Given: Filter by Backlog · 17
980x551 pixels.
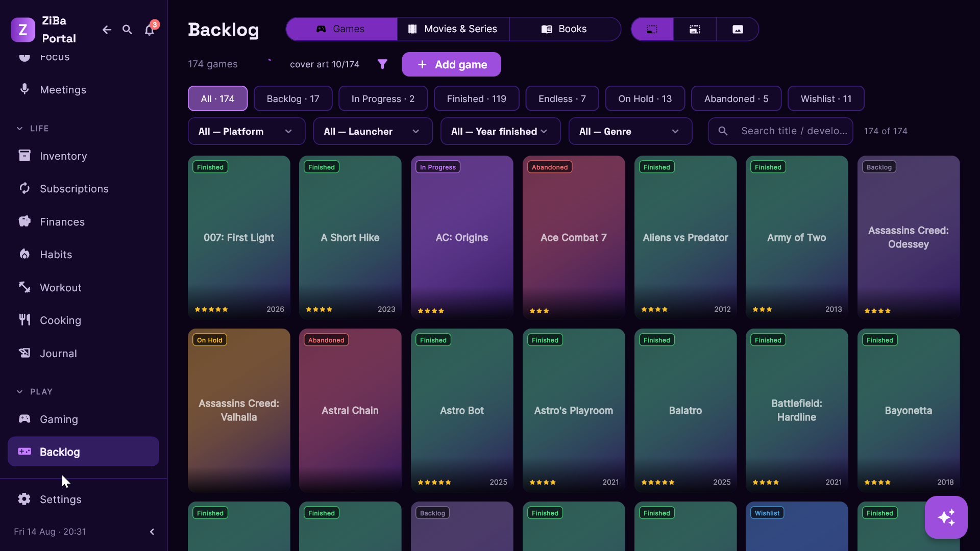Looking at the screenshot, I should [x=293, y=98].
